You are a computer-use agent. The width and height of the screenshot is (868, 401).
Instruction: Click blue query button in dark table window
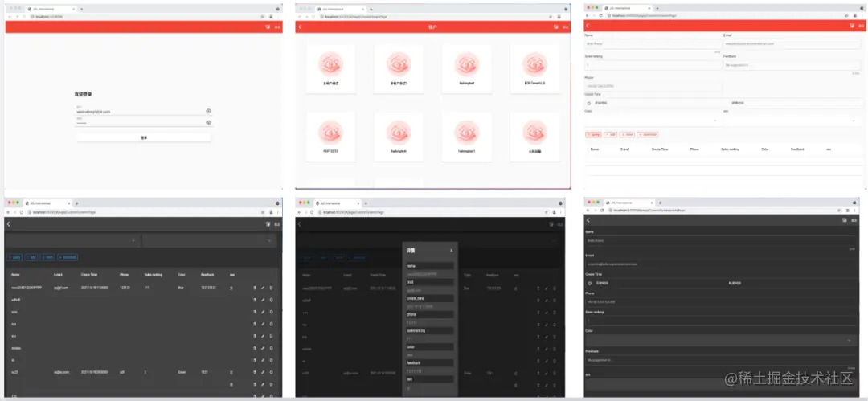14,257
